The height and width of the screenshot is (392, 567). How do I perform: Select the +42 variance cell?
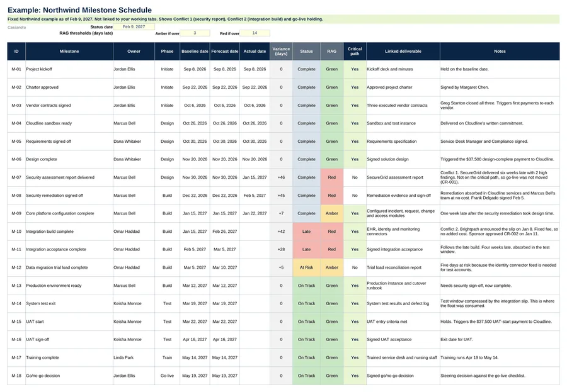coord(281,231)
